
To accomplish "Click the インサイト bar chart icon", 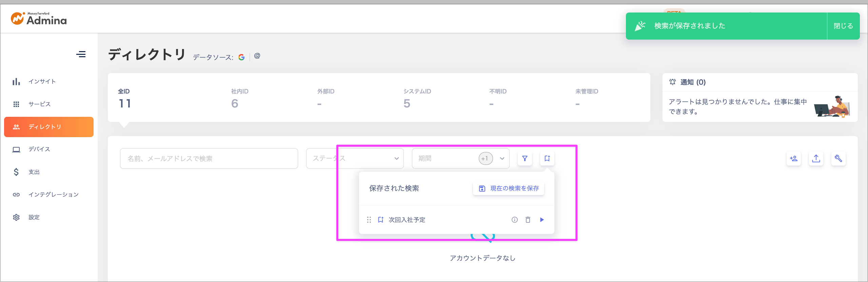I will click(16, 82).
